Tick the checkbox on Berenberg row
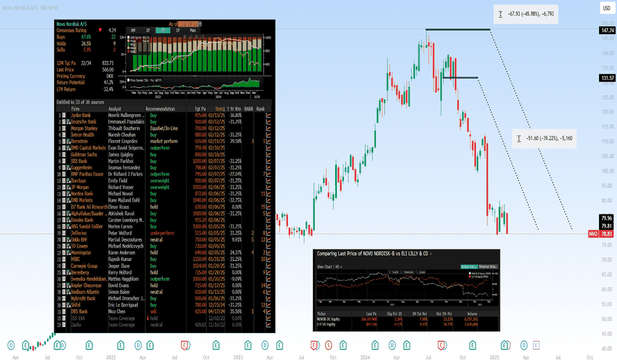Image resolution: width=617 pixels, height=364 pixels. pos(64,272)
